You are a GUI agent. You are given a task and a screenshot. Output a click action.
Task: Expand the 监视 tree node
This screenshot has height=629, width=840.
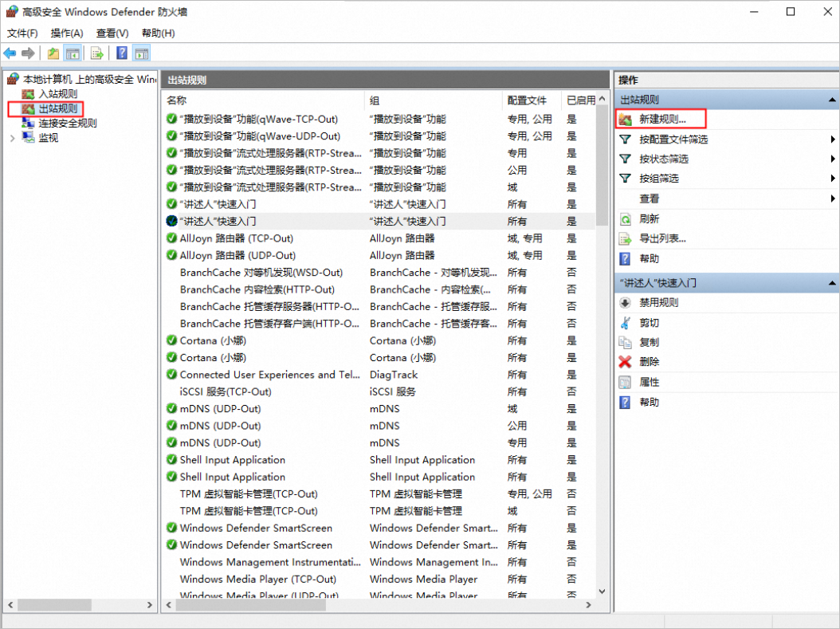[x=12, y=138]
